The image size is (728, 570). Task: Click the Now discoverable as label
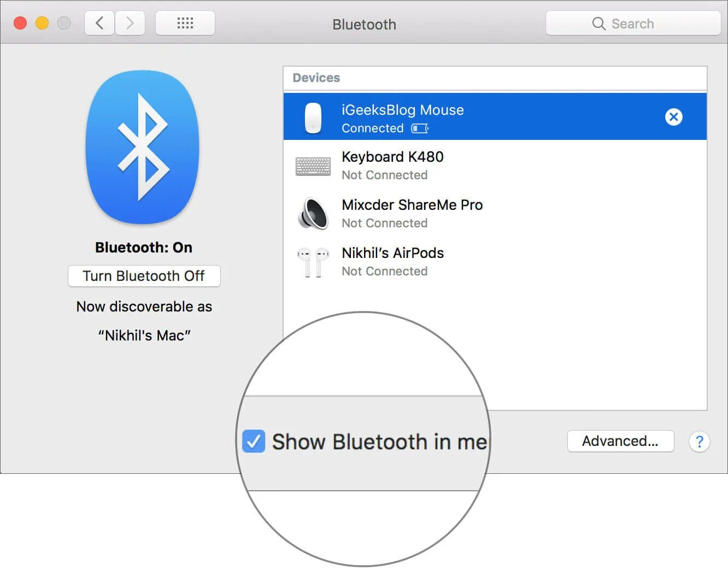pos(144,307)
